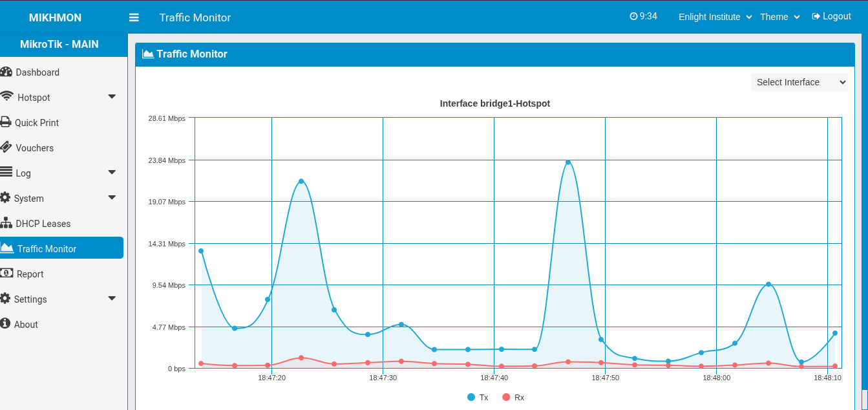The image size is (868, 410).
Task: Go to the Dashboard link
Action: point(61,72)
